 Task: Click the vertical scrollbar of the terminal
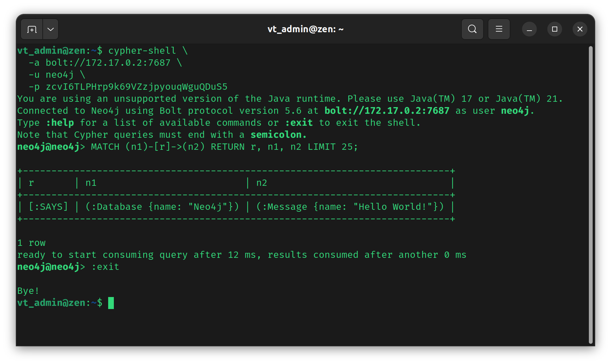point(590,195)
